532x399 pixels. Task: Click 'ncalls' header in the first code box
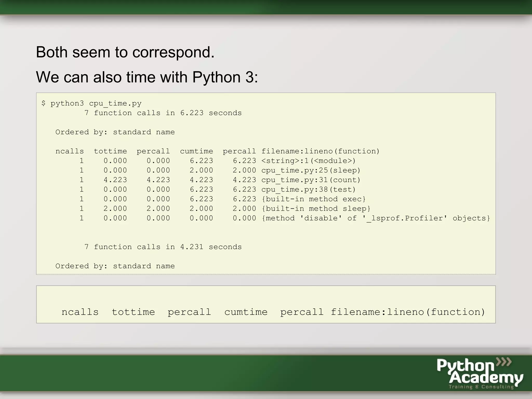coord(70,151)
